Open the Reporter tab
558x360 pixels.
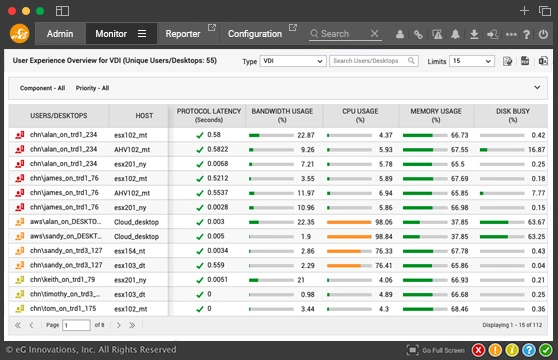click(x=183, y=34)
